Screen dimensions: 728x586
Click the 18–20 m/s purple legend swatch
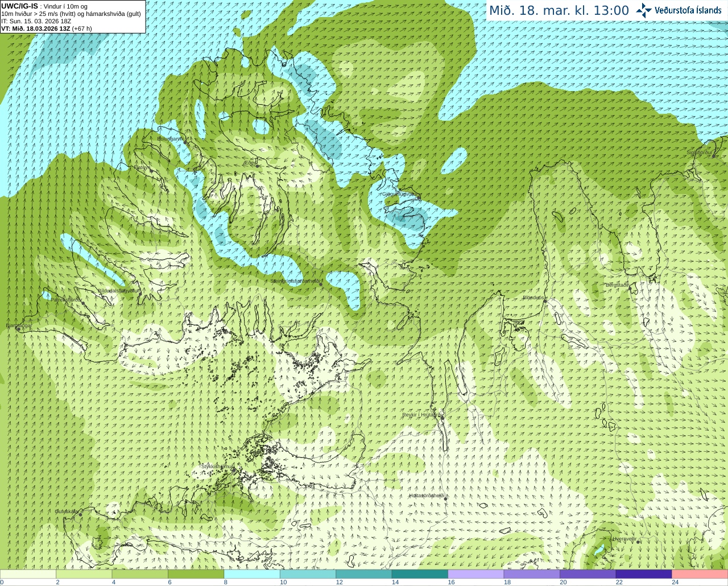pos(532,574)
